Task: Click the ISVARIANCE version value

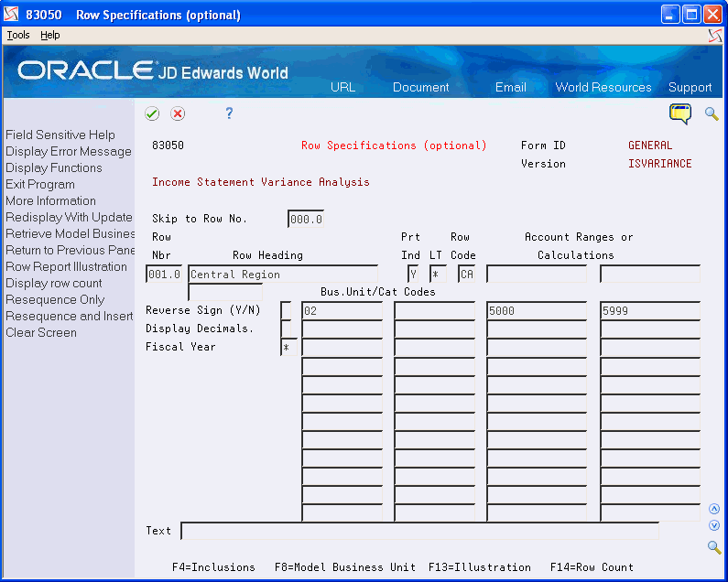Action: coord(659,164)
